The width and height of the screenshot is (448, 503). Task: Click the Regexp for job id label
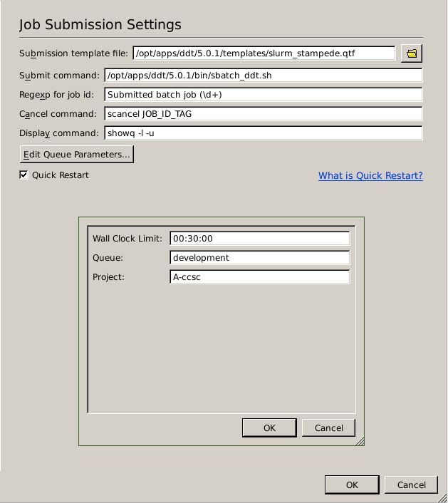point(56,95)
